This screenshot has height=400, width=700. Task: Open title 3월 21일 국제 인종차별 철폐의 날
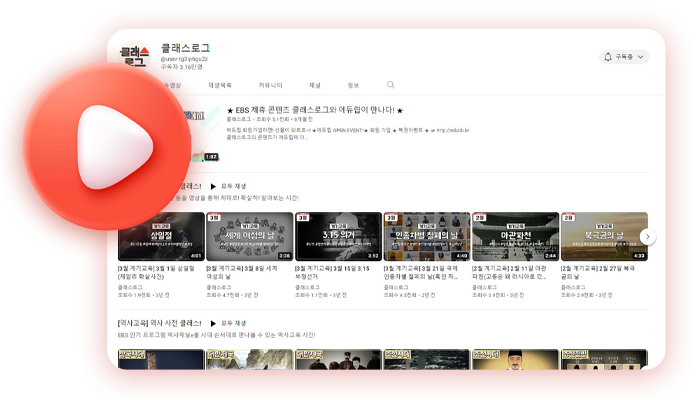click(421, 272)
